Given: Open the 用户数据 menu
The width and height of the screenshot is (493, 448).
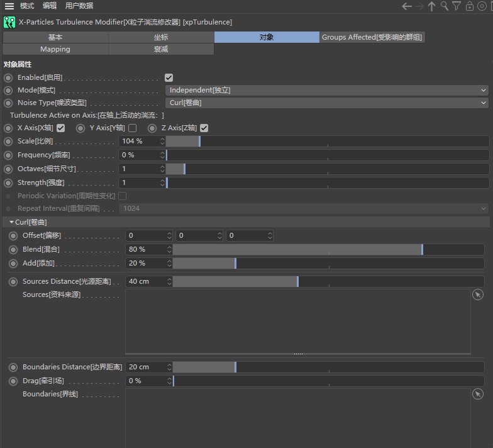Looking at the screenshot, I should coord(79,6).
